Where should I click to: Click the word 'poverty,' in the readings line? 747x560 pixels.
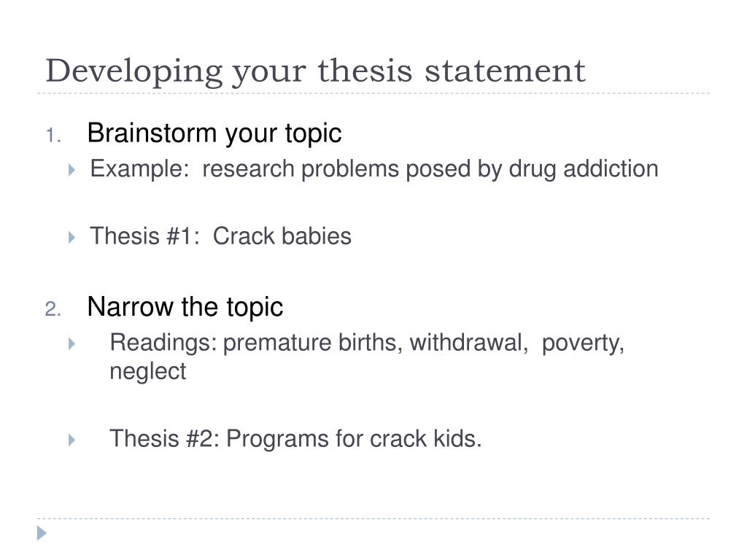pyautogui.click(x=583, y=344)
